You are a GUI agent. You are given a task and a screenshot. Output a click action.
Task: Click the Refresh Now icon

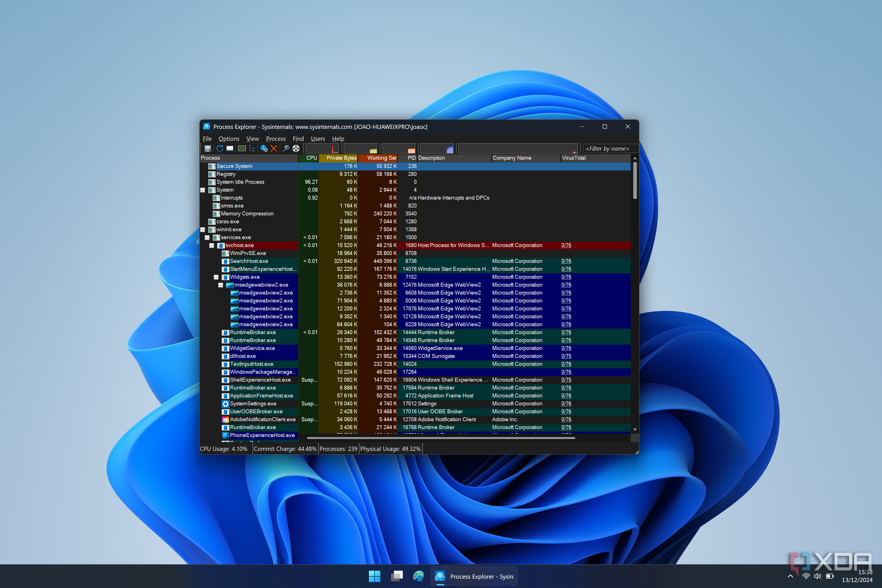point(220,148)
